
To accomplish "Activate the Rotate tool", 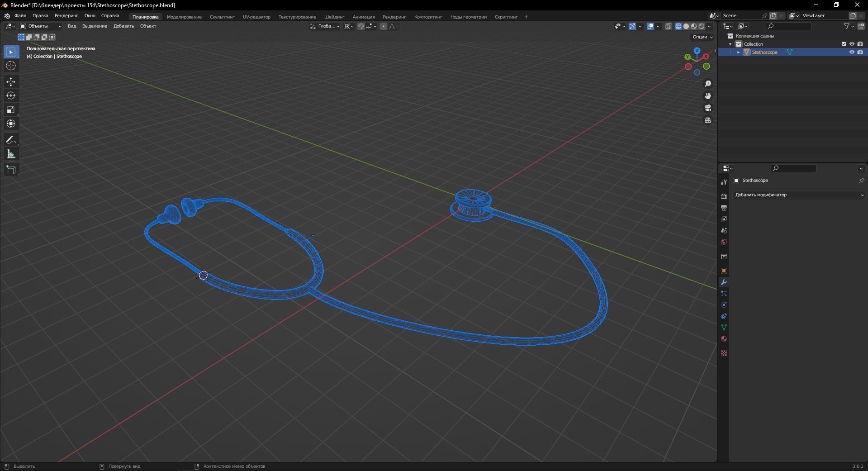I will pyautogui.click(x=11, y=95).
